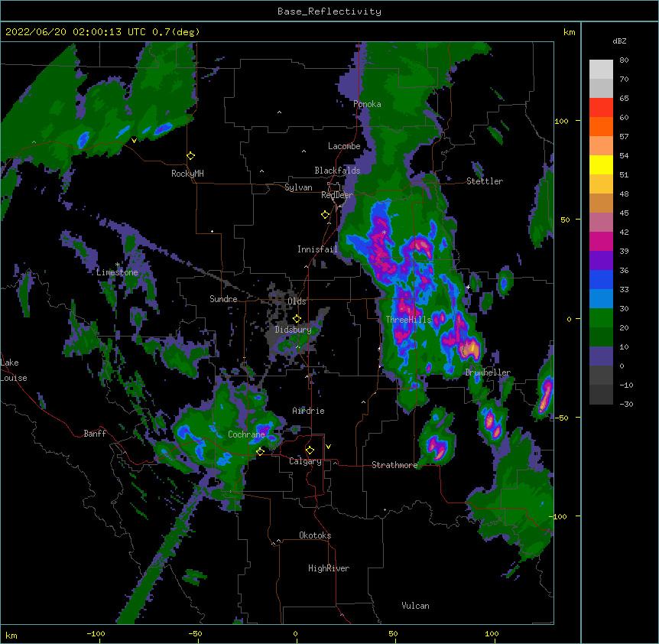
Task: Click the yellow marker south of Cochrane
Action: coord(260,451)
